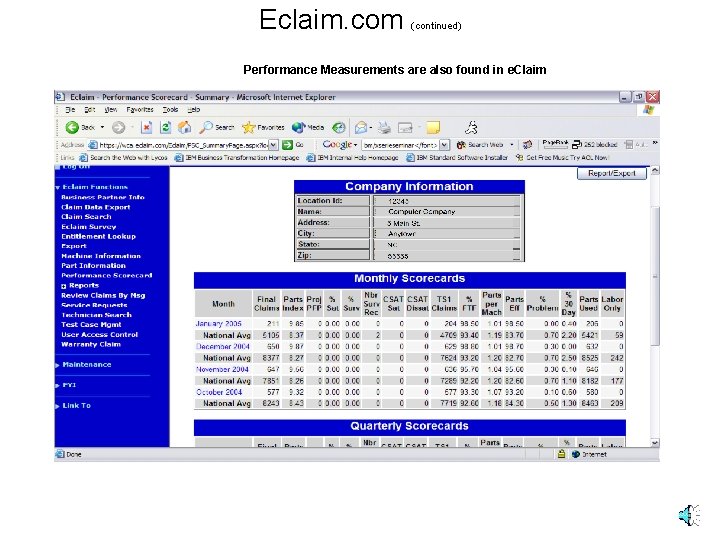The height and width of the screenshot is (540, 720).
Task: Open the October 2004 scorecard link
Action: click(x=219, y=392)
